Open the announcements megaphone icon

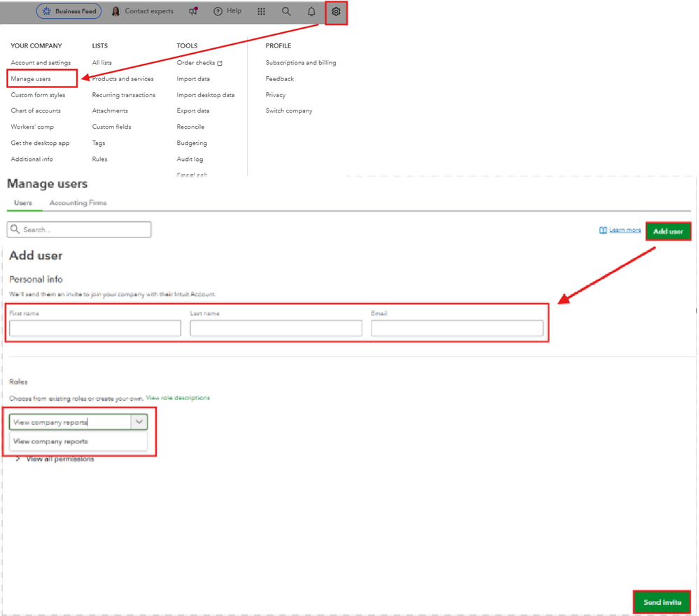[x=193, y=11]
